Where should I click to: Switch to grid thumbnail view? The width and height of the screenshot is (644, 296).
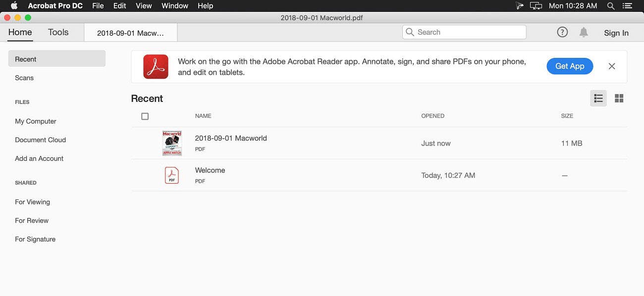pyautogui.click(x=619, y=98)
